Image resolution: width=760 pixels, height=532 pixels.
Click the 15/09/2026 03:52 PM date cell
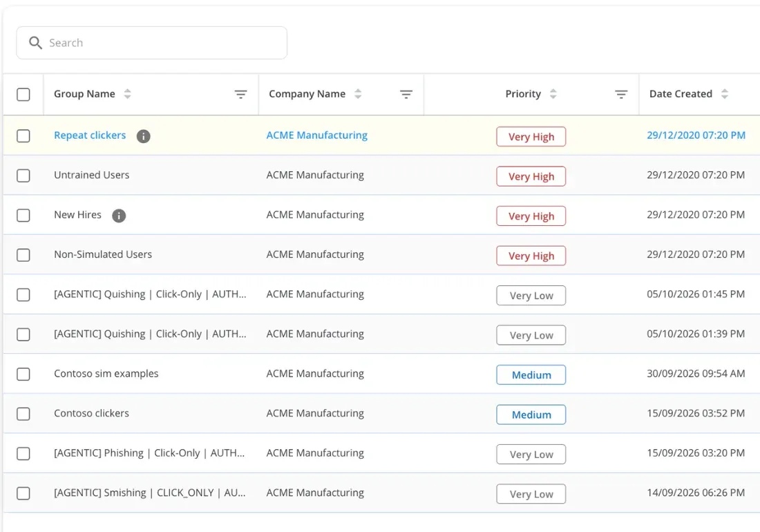(696, 413)
